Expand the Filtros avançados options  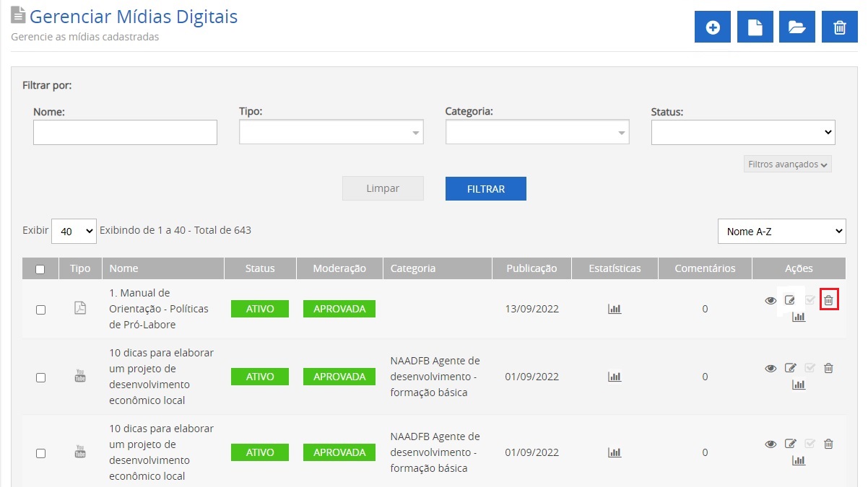[787, 164]
